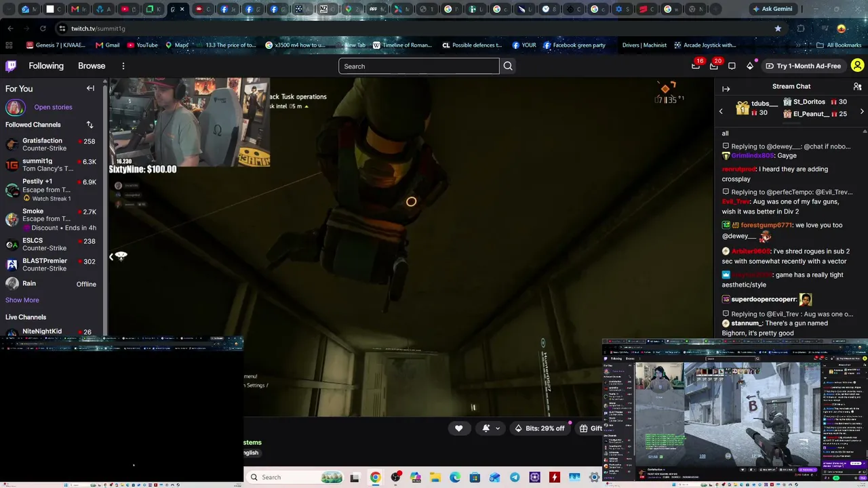Image resolution: width=868 pixels, height=488 pixels.
Task: Open the Maps bookmark
Action: pos(176,45)
